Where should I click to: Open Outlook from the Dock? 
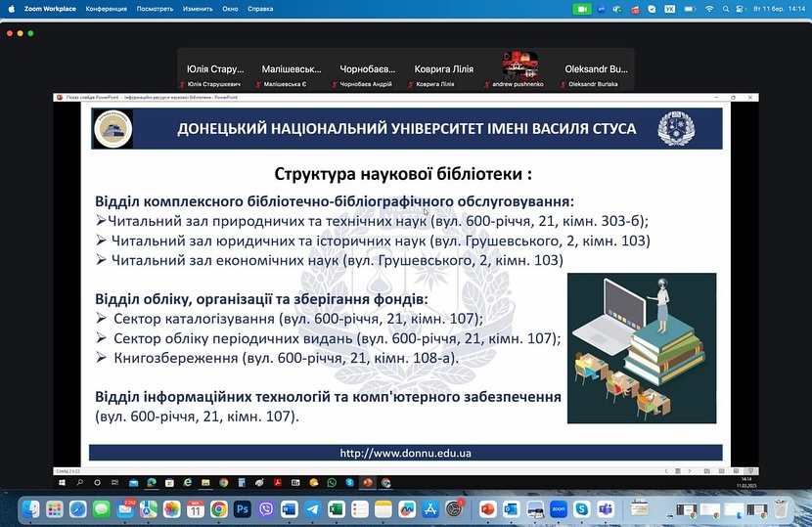point(511,510)
